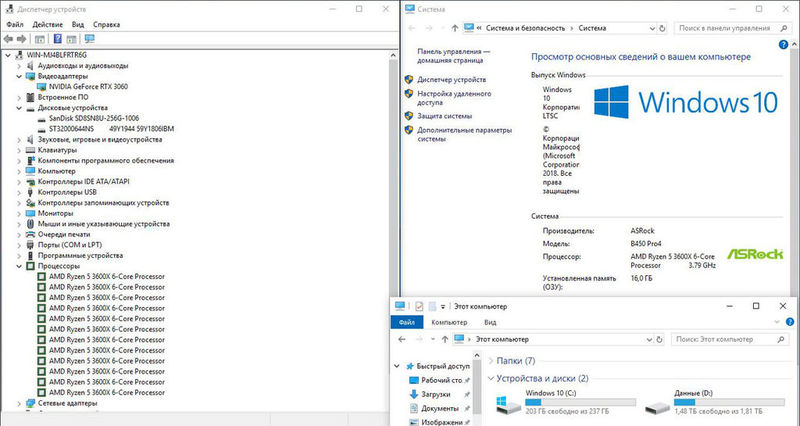The image size is (800, 426).
Task: Click the Мониторы icon in device tree
Action: coord(30,213)
